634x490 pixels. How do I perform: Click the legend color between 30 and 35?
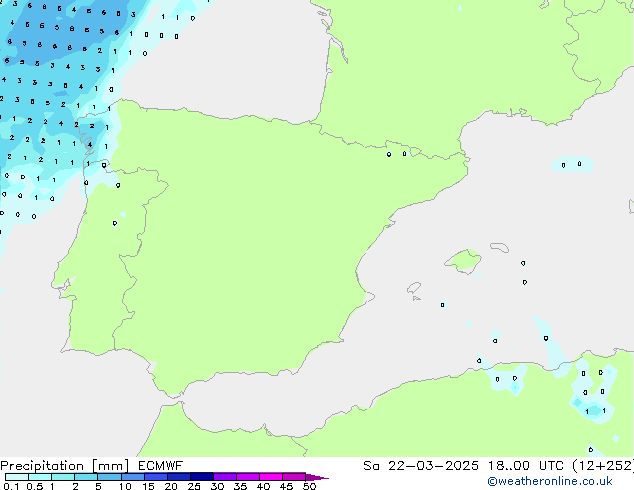224,477
